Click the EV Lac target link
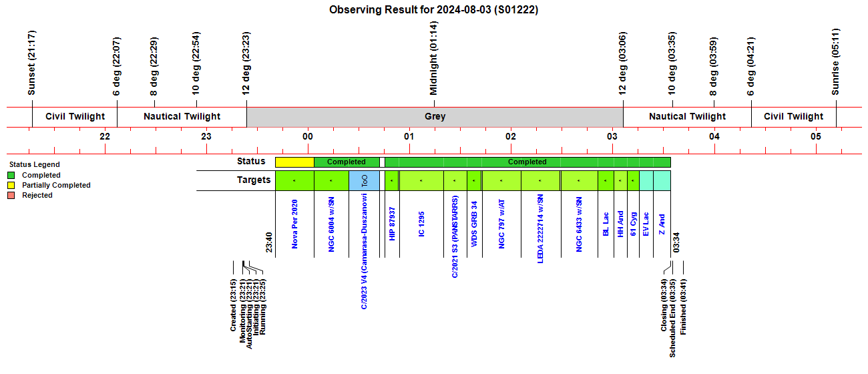 click(x=646, y=224)
